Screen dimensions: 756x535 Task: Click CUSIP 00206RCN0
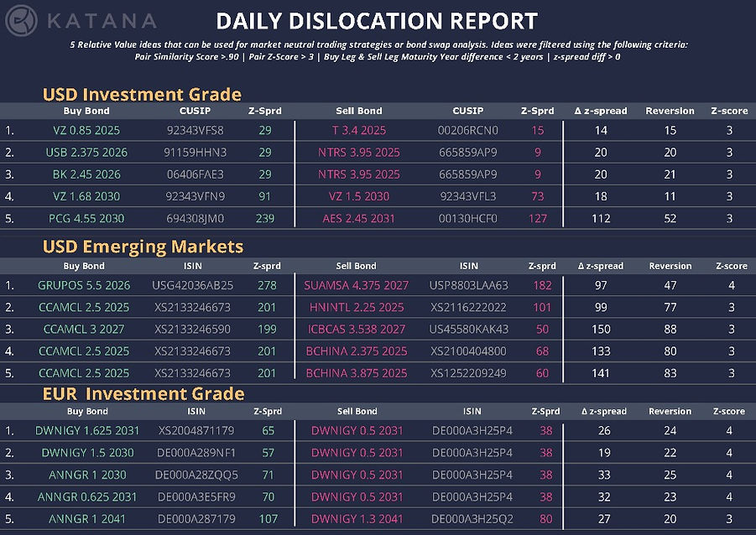[468, 130]
